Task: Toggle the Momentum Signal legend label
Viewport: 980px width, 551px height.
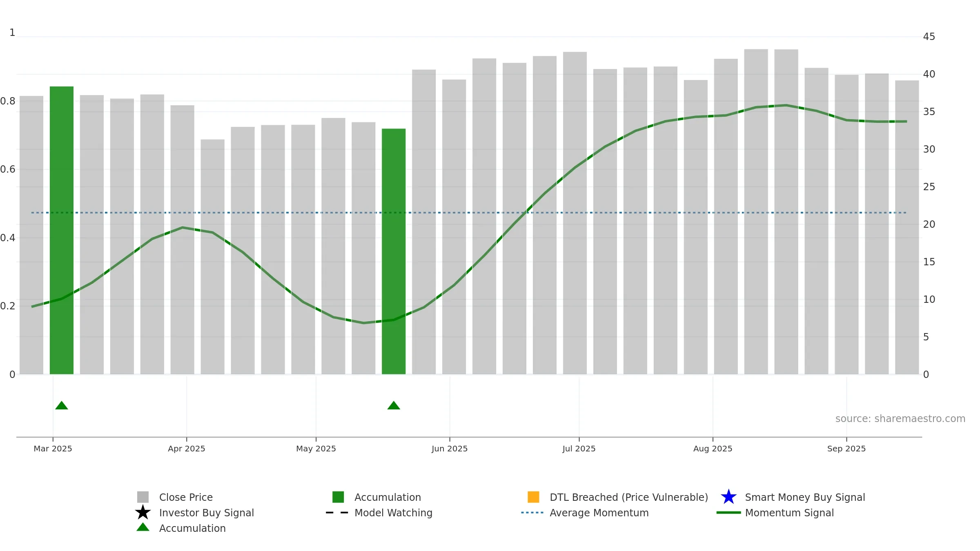Action: coord(789,513)
